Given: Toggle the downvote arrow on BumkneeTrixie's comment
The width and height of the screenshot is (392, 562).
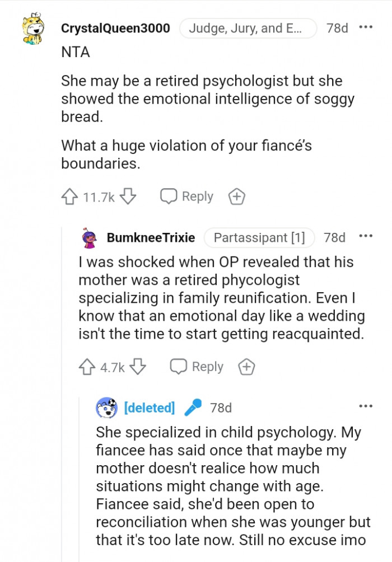Looking at the screenshot, I should coord(139,367).
